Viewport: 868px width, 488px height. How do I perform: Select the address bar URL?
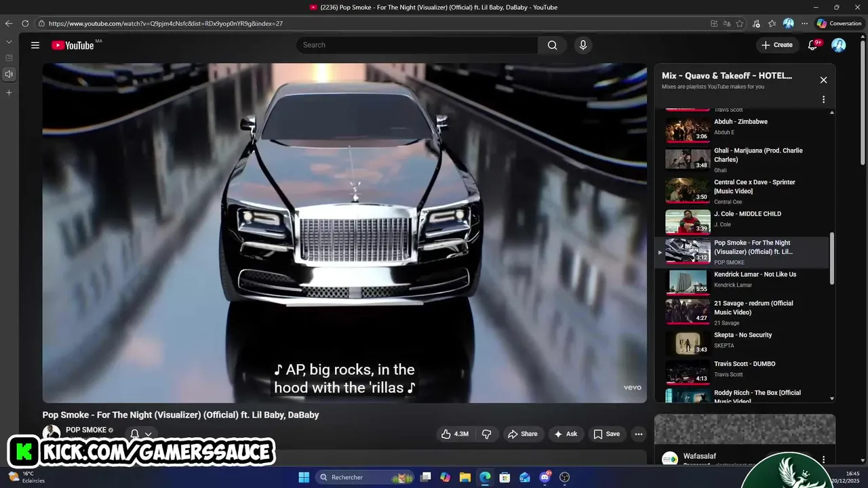[x=165, y=23]
